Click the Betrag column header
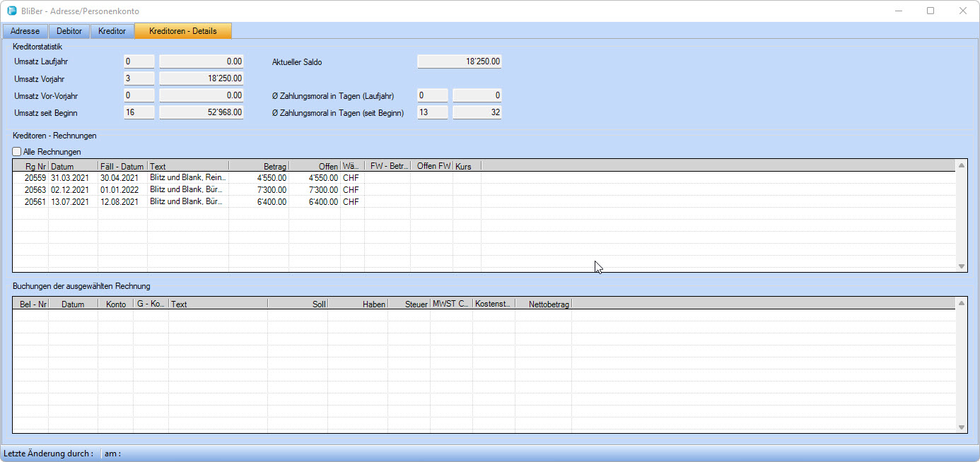Image resolution: width=980 pixels, height=462 pixels. pyautogui.click(x=259, y=166)
